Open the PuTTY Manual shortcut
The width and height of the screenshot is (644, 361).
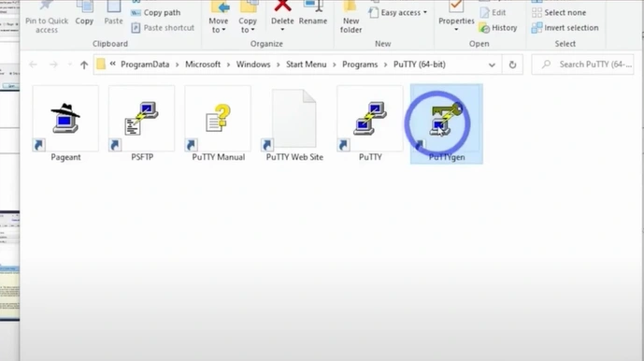(x=218, y=123)
